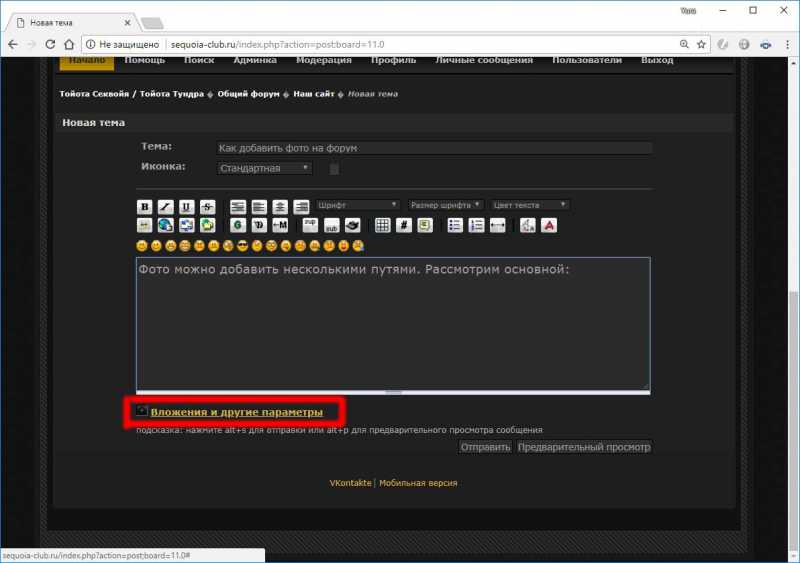The image size is (800, 563).
Task: Open the Иконка dropdown showing Стандартная
Action: click(x=265, y=168)
